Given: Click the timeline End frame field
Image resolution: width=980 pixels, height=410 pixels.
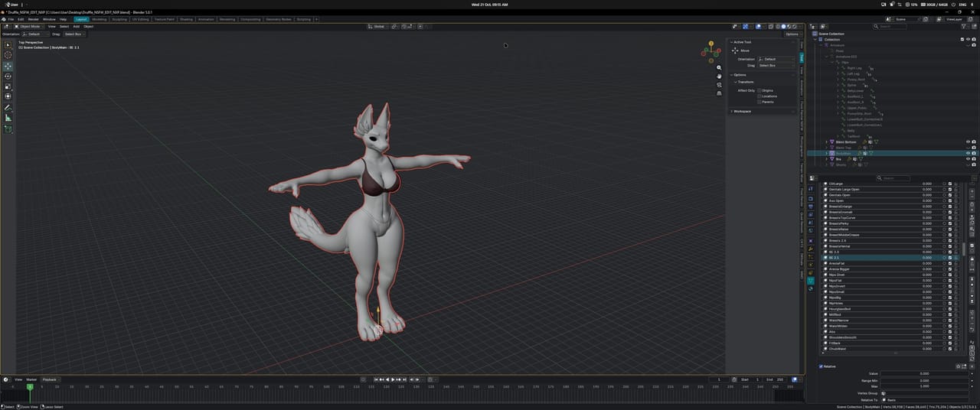Looking at the screenshot, I should click(x=774, y=379).
